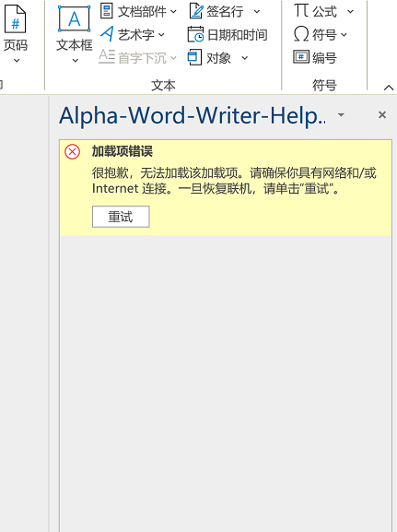Insert 日期和时间 date and time

pyautogui.click(x=228, y=35)
